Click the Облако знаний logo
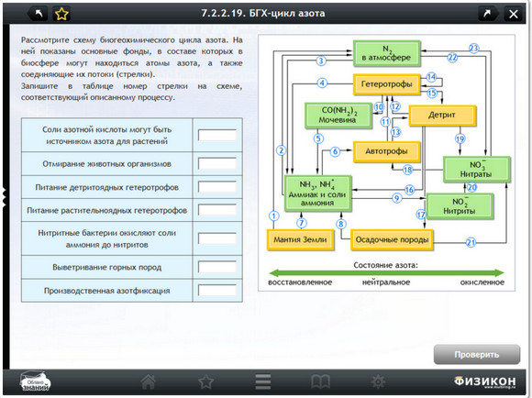This screenshot has height=398, width=532. pyautogui.click(x=35, y=382)
